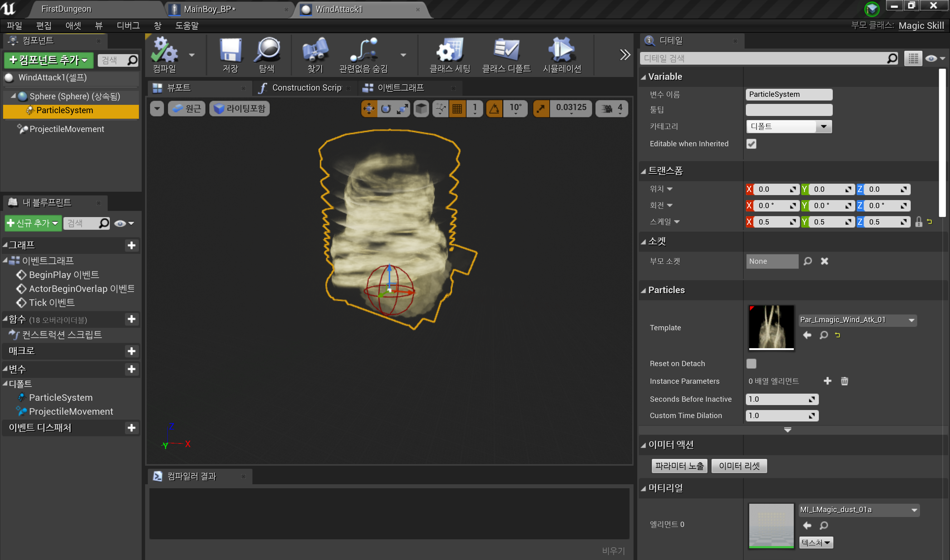Enable Reset on Detach checkbox
Viewport: 950px width, 560px height.
751,363
